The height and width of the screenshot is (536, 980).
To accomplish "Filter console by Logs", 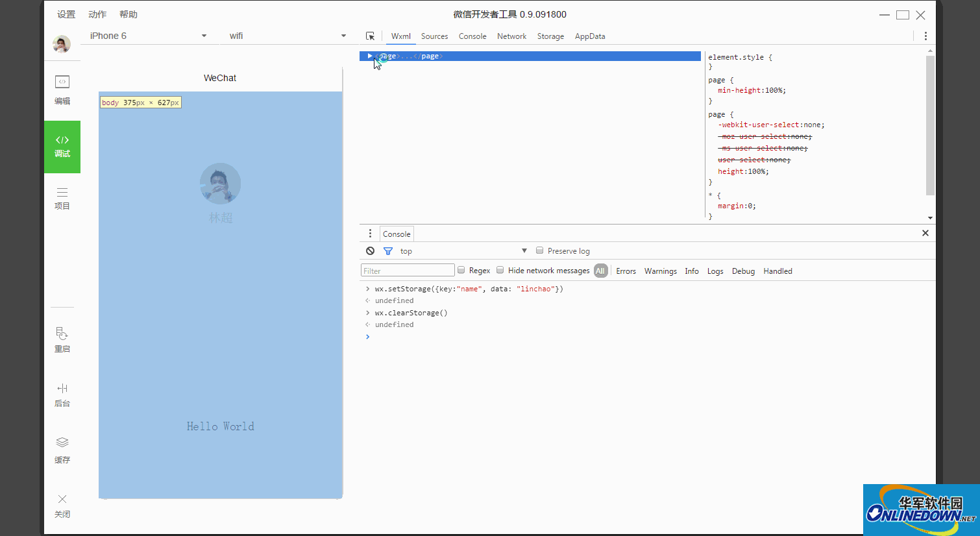I will (x=715, y=271).
